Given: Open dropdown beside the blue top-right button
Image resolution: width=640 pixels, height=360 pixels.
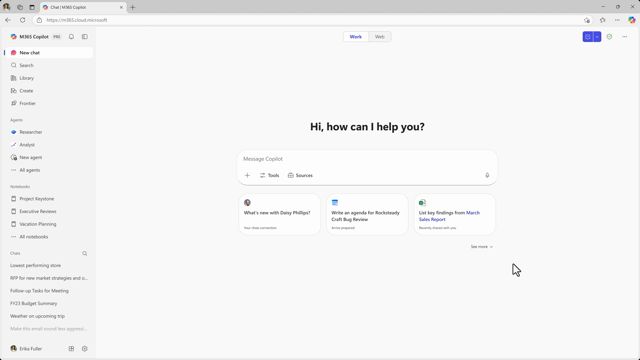Looking at the screenshot, I should [x=597, y=37].
